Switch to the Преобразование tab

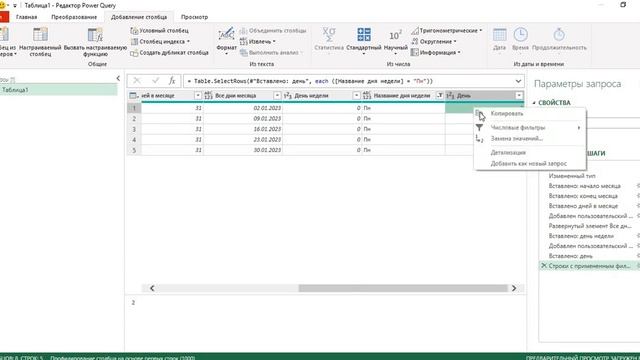click(74, 17)
